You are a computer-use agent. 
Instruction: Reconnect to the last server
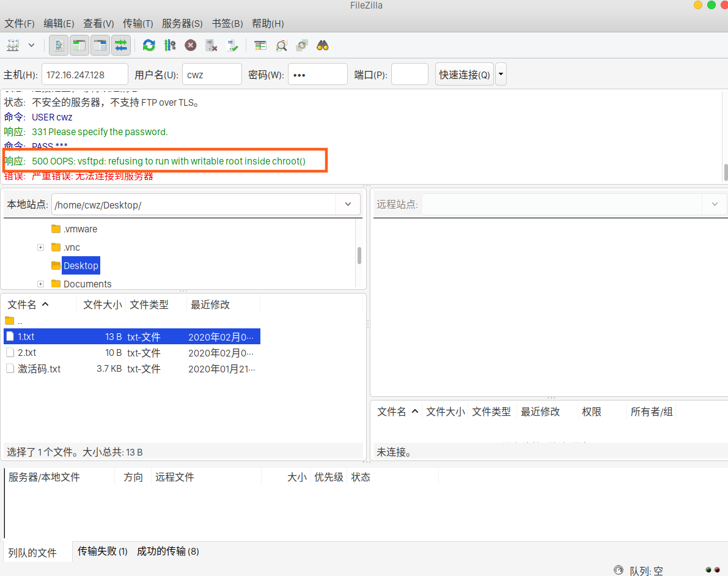click(232, 45)
